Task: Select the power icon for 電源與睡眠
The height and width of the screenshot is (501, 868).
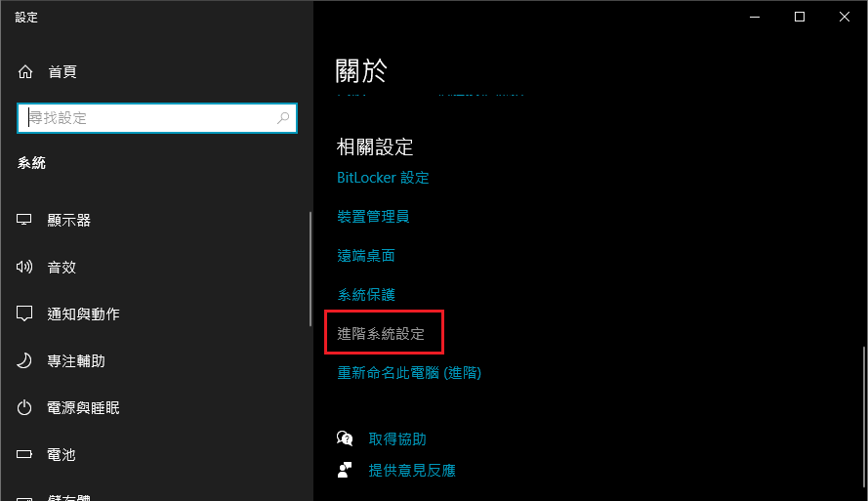Action: coord(23,408)
